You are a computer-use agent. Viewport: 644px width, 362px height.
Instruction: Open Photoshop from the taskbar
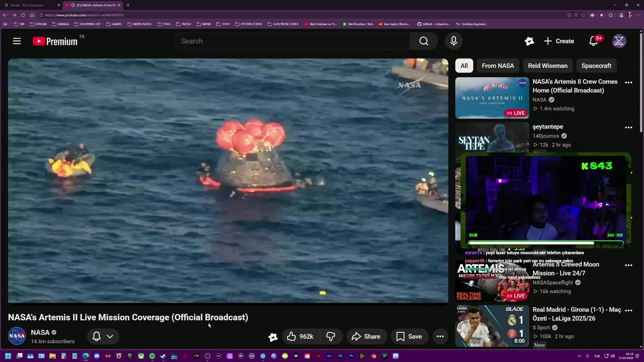(340, 356)
